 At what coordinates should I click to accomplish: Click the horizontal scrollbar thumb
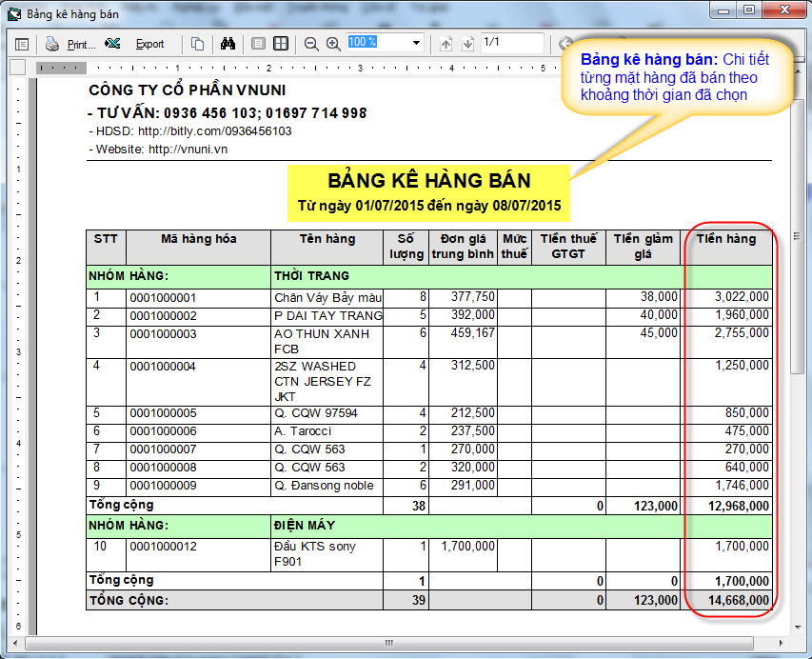390,643
